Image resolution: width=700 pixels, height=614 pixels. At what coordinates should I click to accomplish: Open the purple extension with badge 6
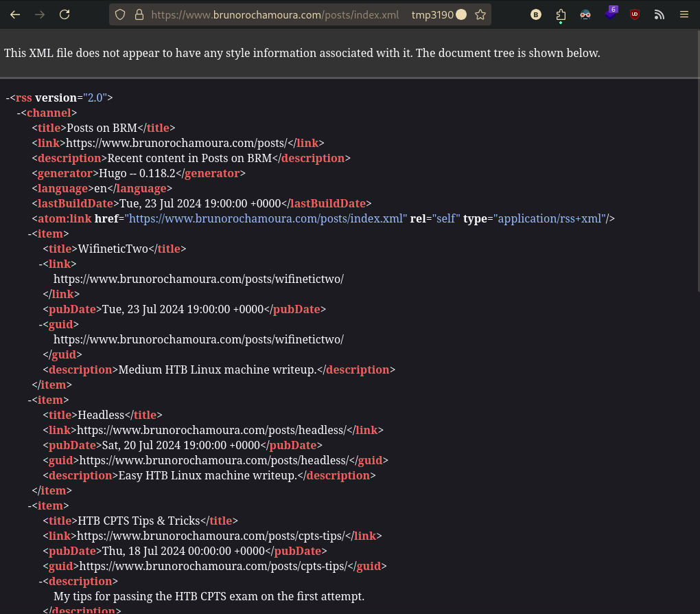(x=610, y=14)
